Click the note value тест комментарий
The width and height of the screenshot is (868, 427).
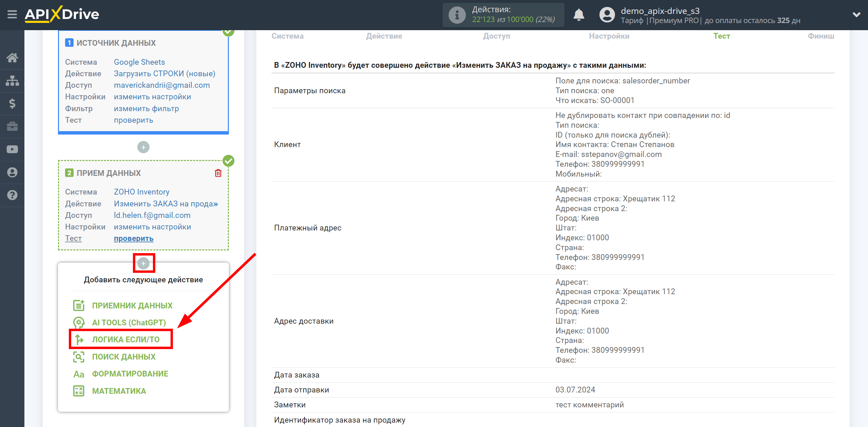click(589, 405)
